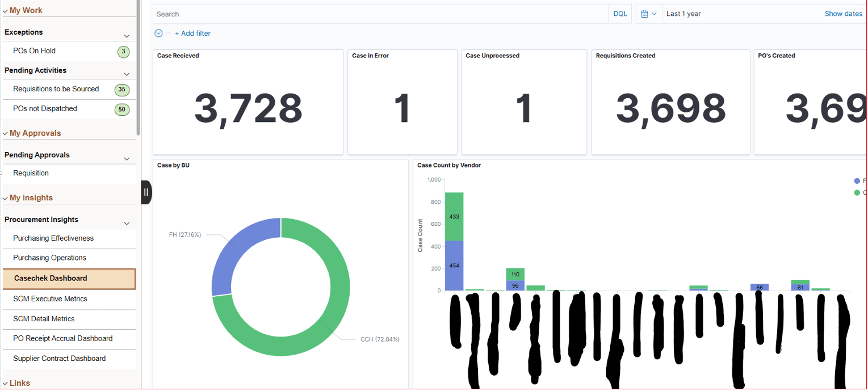This screenshot has height=391, width=868.
Task: Open Requisitions to be Sourced
Action: [x=56, y=89]
